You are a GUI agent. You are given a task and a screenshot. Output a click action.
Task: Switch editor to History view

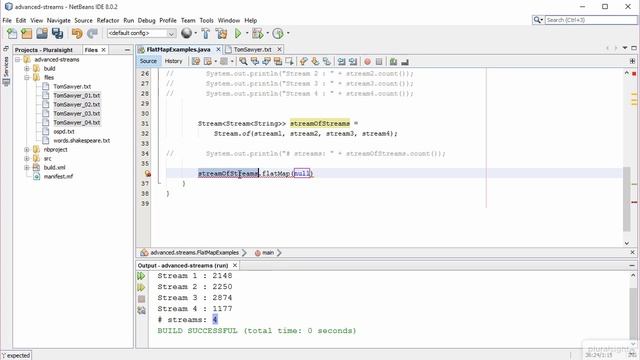pyautogui.click(x=173, y=61)
